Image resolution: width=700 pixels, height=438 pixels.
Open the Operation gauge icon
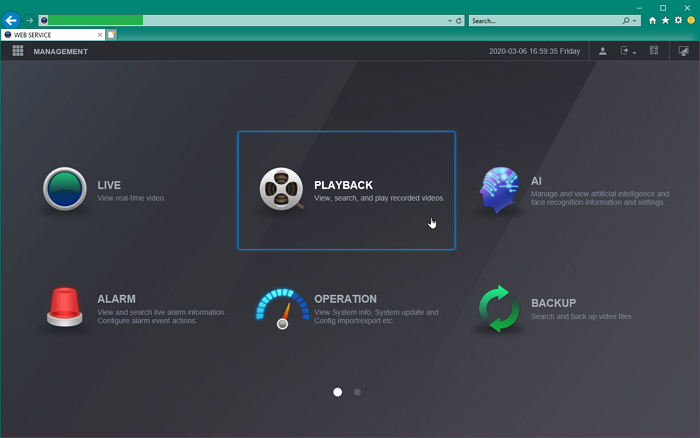pyautogui.click(x=281, y=308)
